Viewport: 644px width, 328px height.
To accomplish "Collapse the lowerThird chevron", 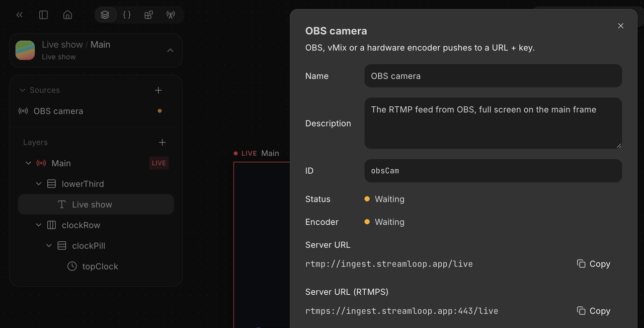I will click(x=39, y=184).
